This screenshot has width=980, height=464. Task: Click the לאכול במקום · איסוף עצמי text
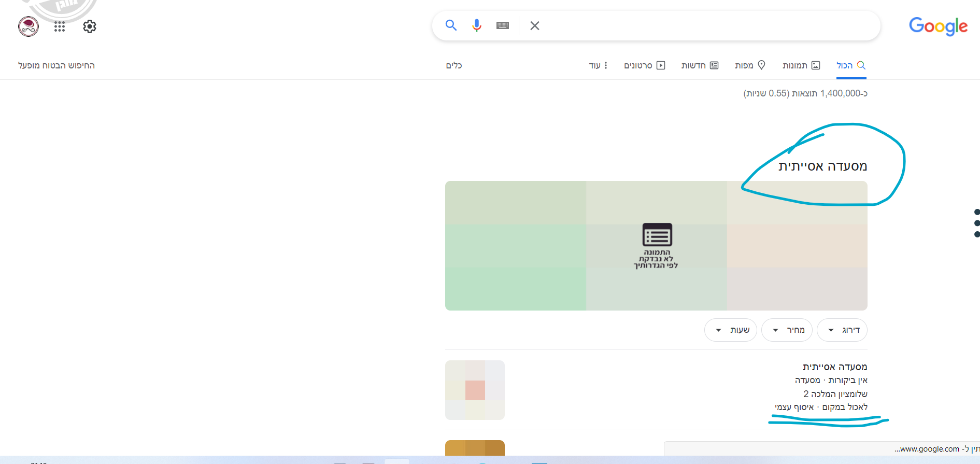point(821,407)
